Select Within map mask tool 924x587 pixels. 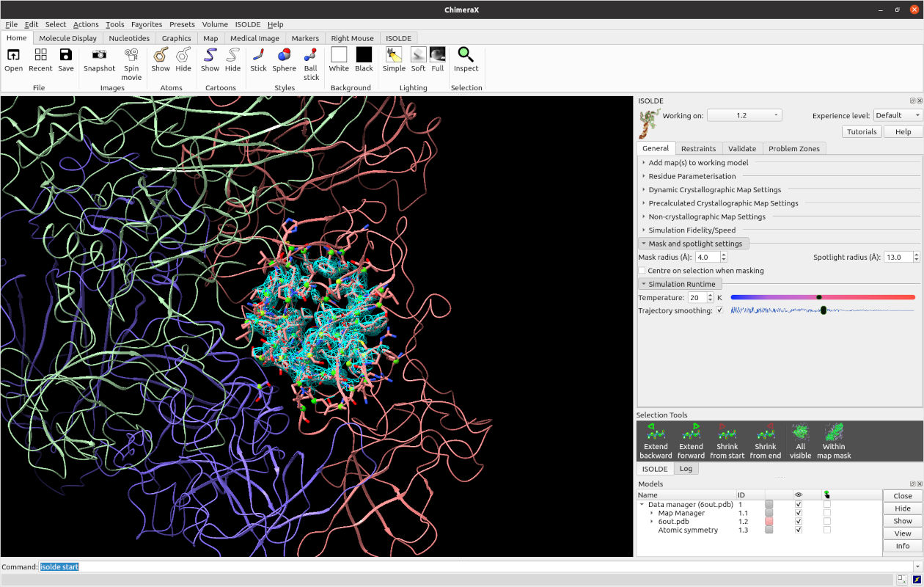(x=834, y=441)
